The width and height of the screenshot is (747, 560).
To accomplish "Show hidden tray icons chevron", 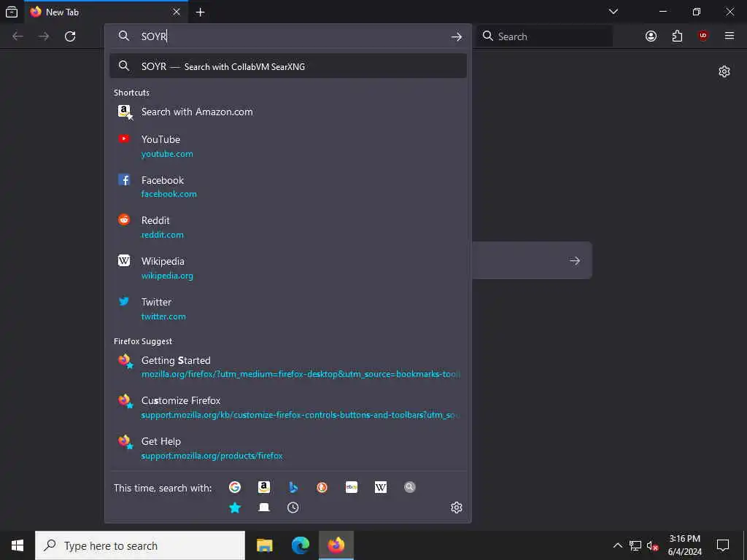I will pos(617,545).
